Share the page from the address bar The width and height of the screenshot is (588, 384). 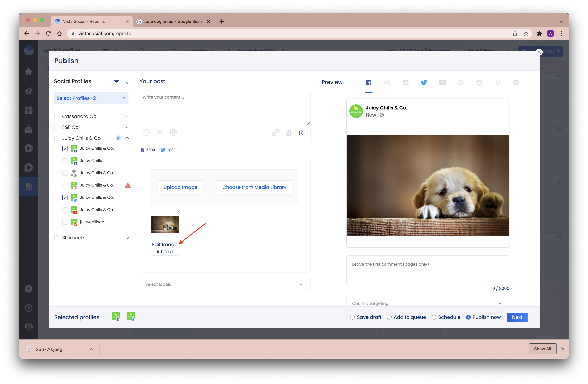[515, 33]
